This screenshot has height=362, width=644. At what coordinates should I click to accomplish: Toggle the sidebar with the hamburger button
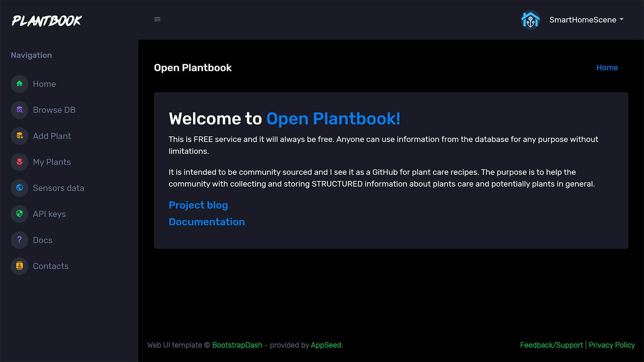point(157,19)
